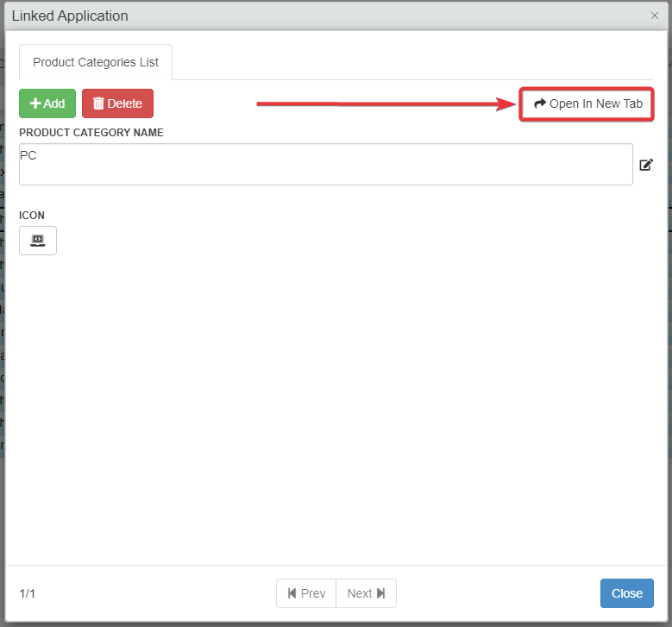Click the skip-back icon on the Prev button
The height and width of the screenshot is (627, 672).
pos(292,593)
